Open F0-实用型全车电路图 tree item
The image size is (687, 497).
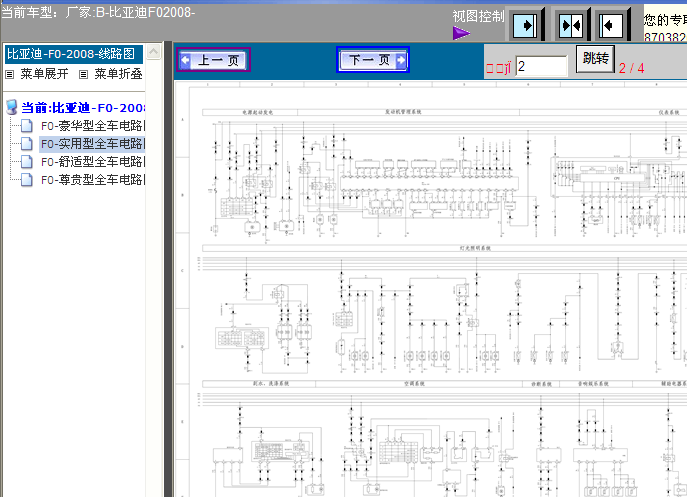93,144
